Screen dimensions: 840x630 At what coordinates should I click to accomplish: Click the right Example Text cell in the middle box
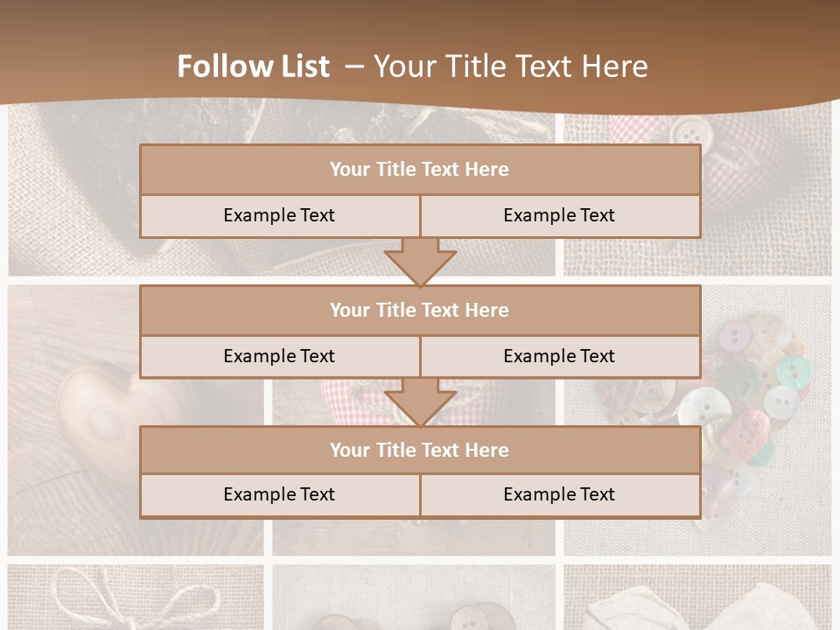pos(560,356)
